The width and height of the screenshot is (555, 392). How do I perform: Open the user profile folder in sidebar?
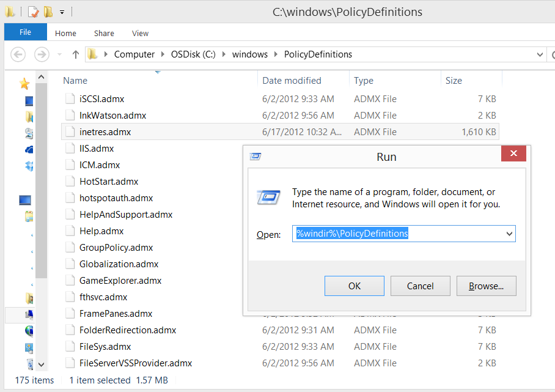pyautogui.click(x=30, y=299)
